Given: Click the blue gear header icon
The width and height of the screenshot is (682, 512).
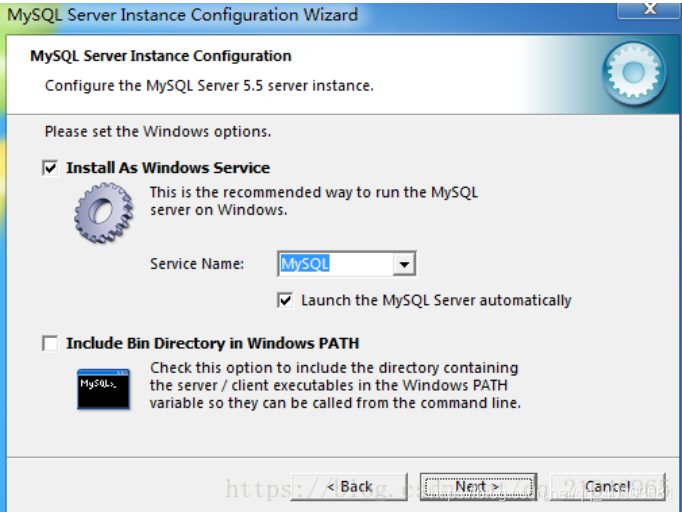Looking at the screenshot, I should [634, 73].
